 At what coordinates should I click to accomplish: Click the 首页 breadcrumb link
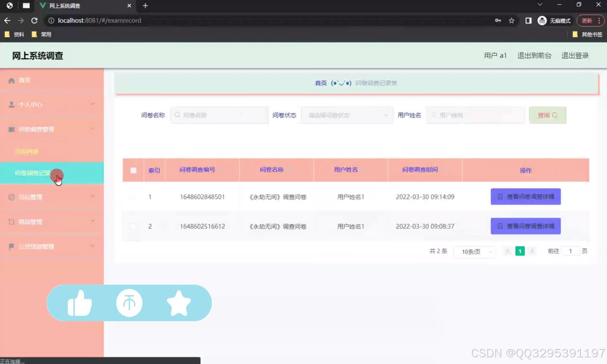coord(321,83)
